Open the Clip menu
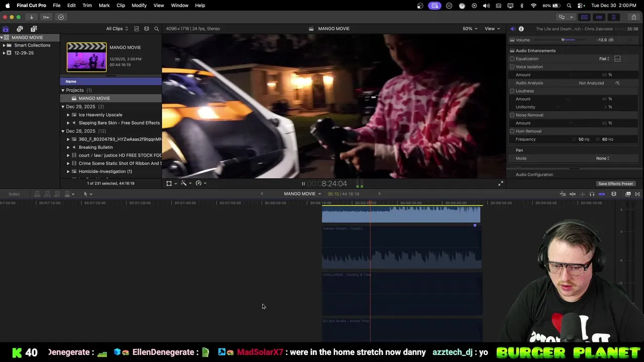 [x=121, y=6]
